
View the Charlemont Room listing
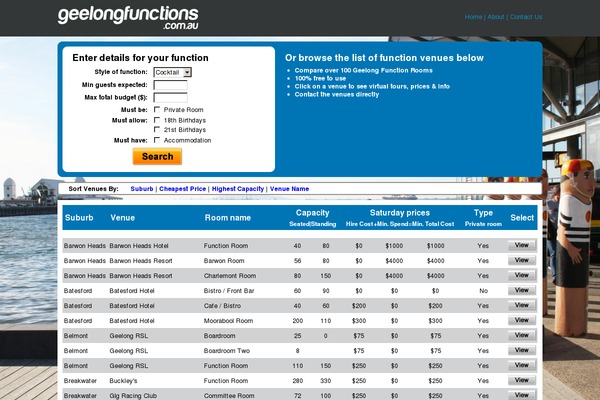522,275
